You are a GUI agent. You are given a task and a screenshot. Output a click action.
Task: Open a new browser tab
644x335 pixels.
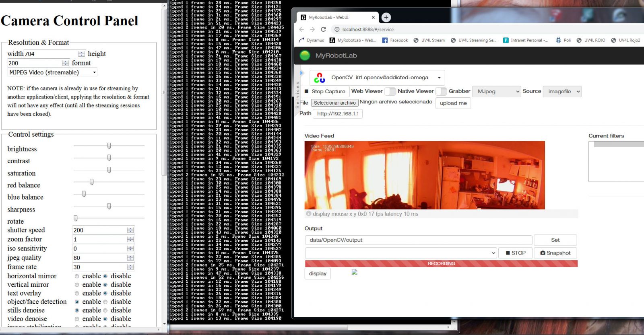pyautogui.click(x=386, y=17)
